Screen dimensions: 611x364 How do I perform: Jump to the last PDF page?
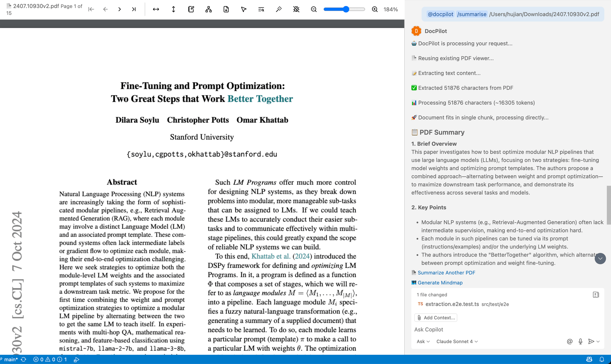(134, 9)
